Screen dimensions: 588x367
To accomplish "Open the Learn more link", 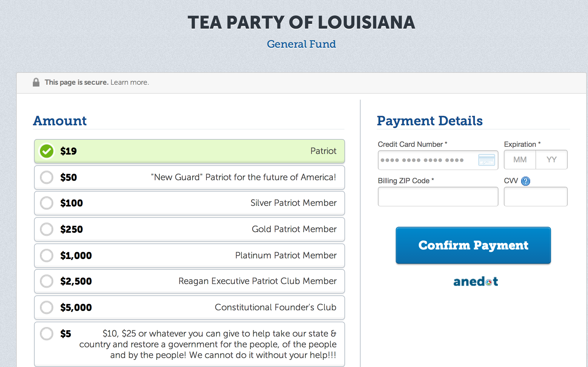I will pyautogui.click(x=130, y=82).
